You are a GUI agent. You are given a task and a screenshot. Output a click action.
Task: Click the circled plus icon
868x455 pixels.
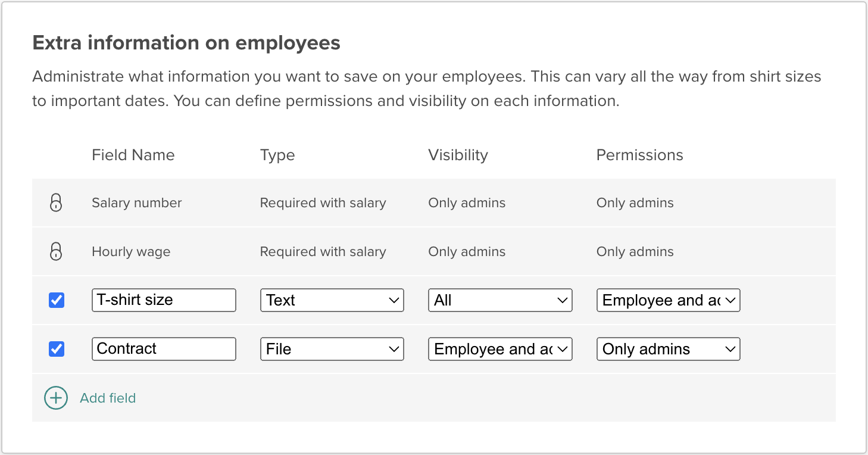coord(56,398)
